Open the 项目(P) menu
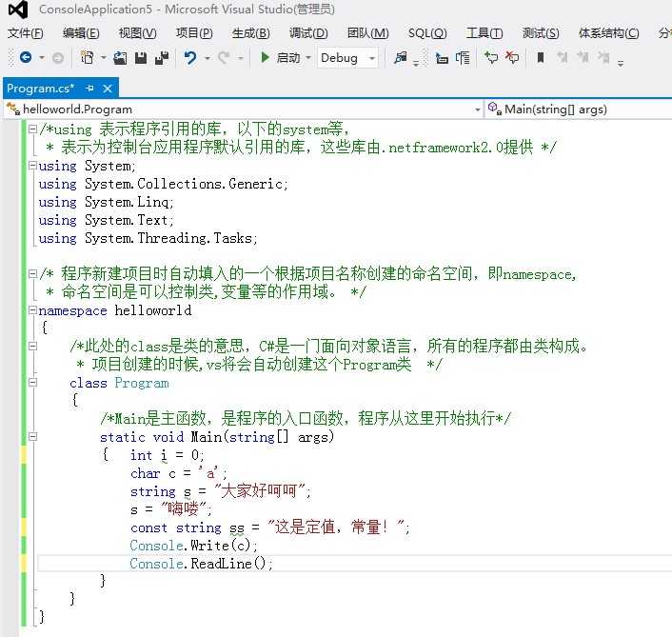 pos(194,33)
